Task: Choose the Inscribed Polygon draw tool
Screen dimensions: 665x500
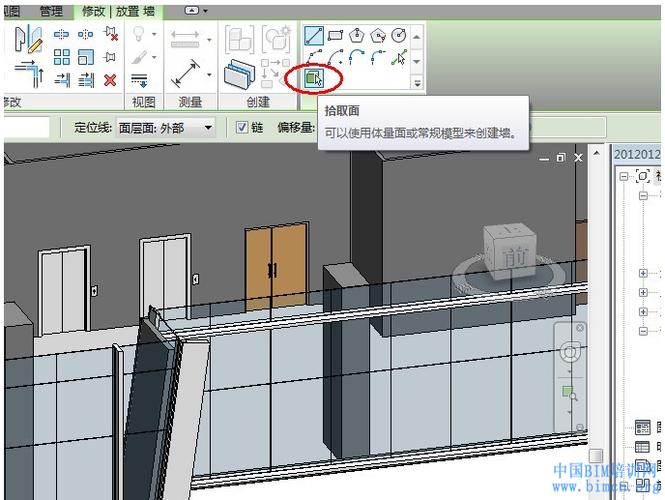Action: [357, 35]
